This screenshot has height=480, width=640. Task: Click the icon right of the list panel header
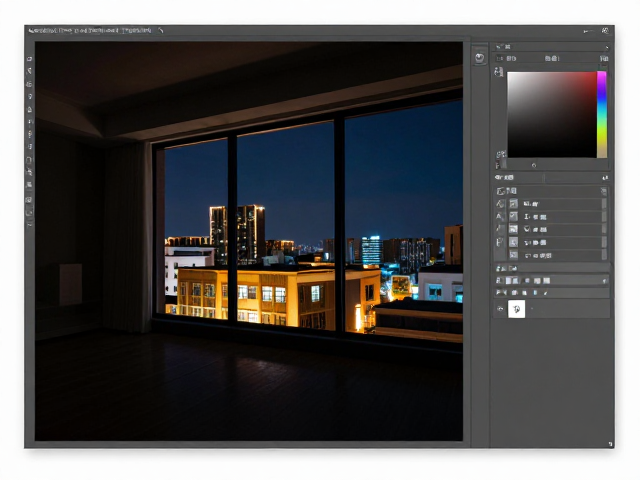click(604, 191)
